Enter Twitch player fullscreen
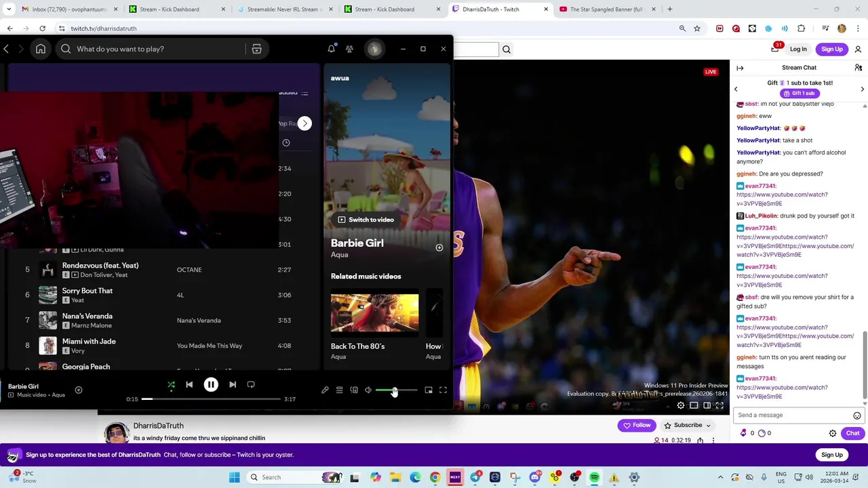Screen dimensions: 868x488 click(720, 405)
